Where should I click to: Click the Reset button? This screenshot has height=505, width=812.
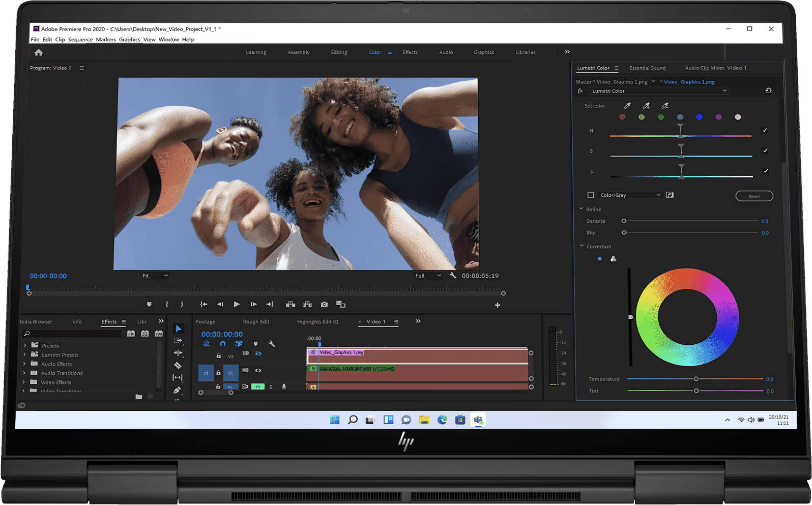click(x=754, y=196)
